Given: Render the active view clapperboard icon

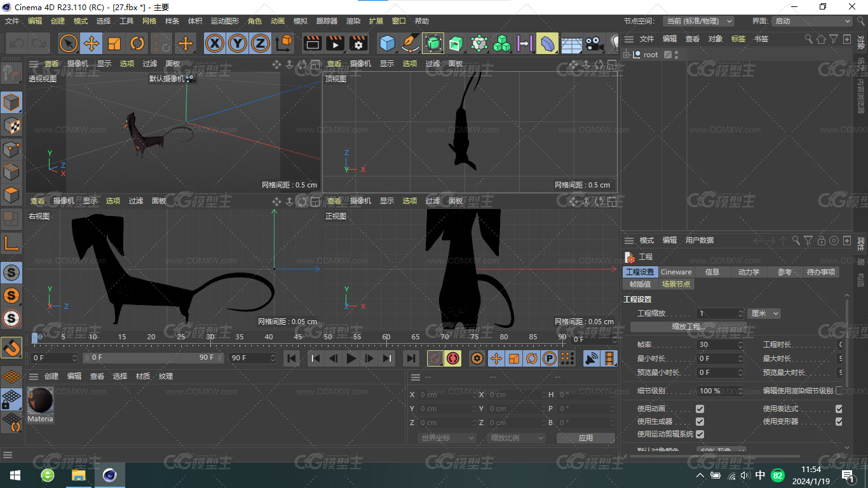Looking at the screenshot, I should point(312,43).
